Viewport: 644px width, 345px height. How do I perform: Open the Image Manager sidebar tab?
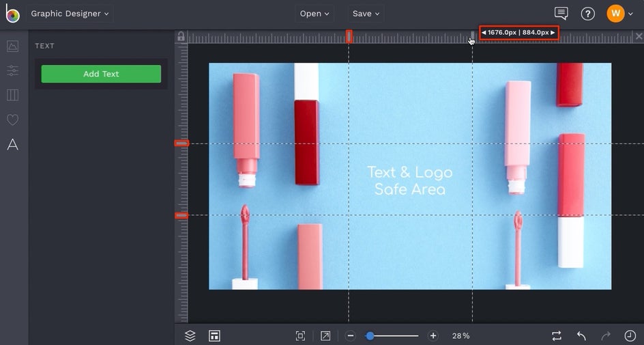(x=13, y=46)
